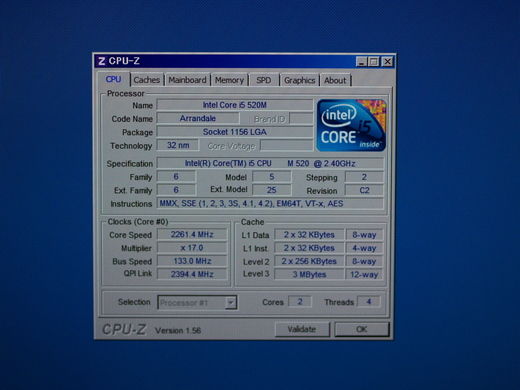Click the Core Speed value '2261.4 MHz'
520x390 pixels.
tap(192, 234)
